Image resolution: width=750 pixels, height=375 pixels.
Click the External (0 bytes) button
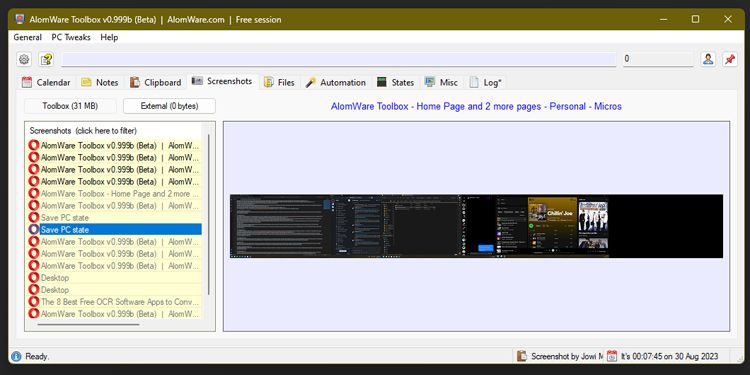pos(169,106)
